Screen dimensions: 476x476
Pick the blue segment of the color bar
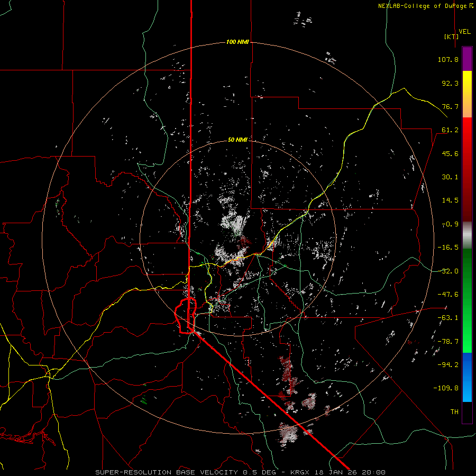pyautogui.click(x=467, y=377)
